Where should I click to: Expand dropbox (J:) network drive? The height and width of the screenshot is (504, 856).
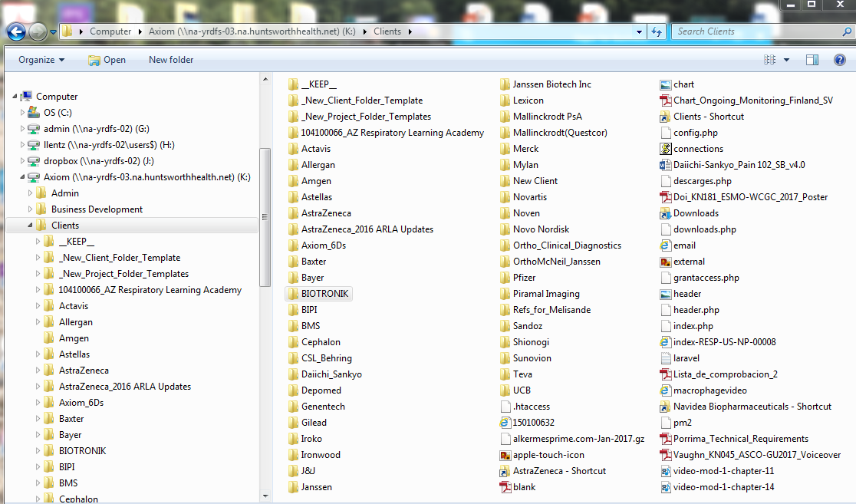click(22, 161)
